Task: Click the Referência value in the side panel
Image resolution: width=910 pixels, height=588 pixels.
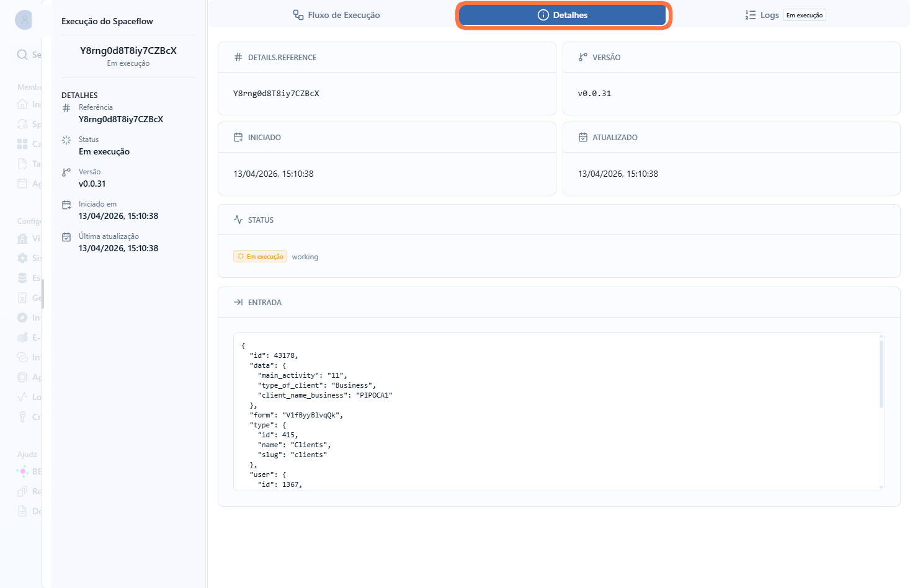Action: pyautogui.click(x=121, y=119)
